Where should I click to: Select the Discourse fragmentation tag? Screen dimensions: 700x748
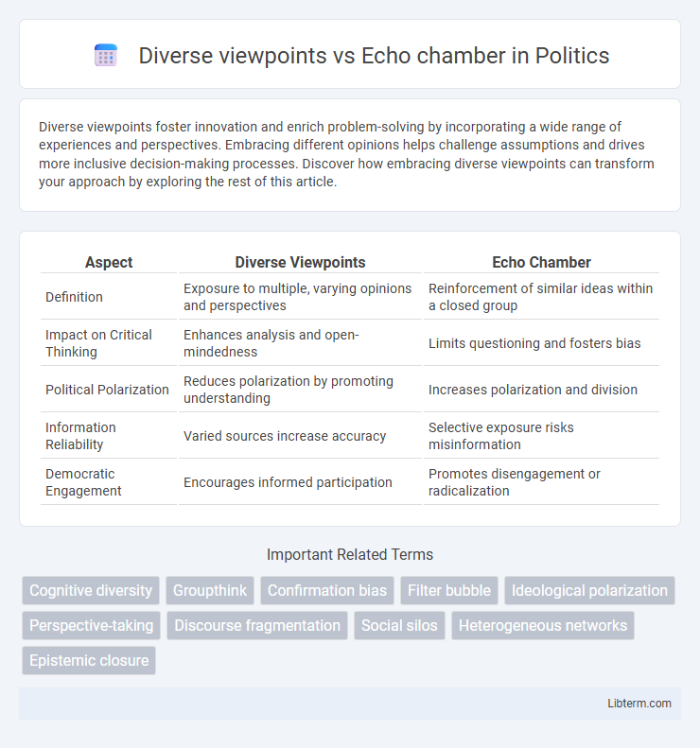coord(257,625)
